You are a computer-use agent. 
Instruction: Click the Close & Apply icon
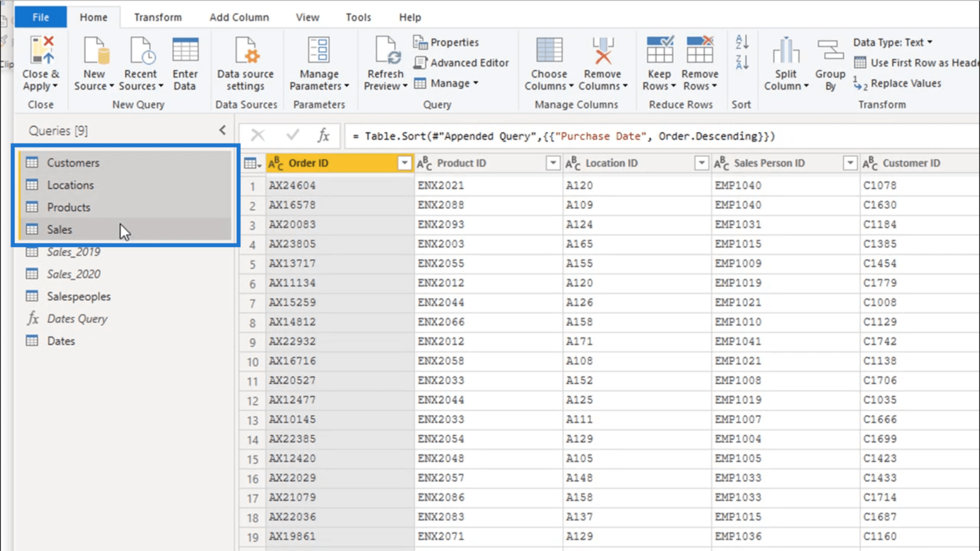point(42,50)
